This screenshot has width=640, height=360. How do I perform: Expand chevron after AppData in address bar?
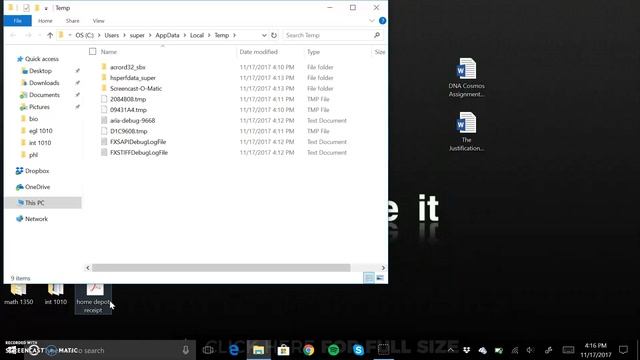(x=184, y=36)
